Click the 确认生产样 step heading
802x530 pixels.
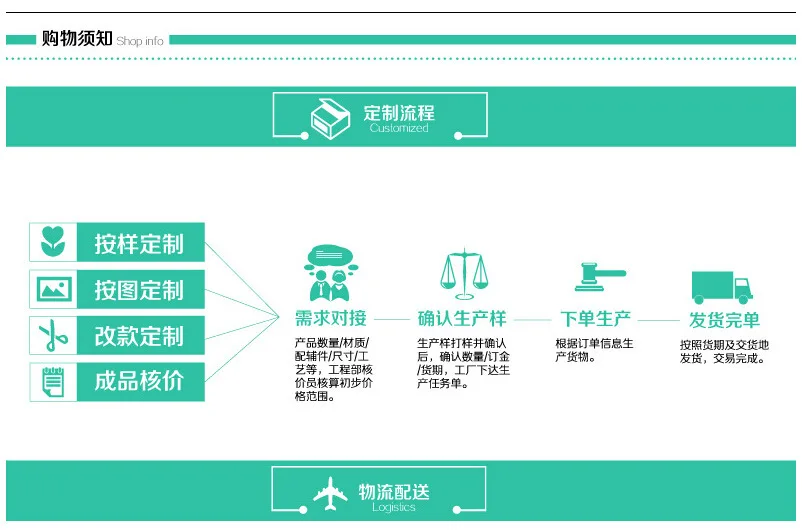pyautogui.click(x=462, y=318)
